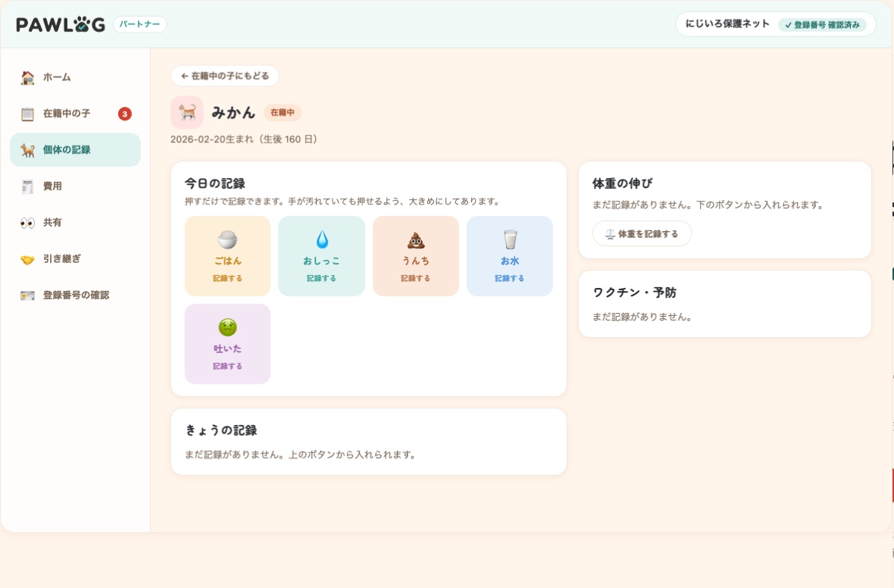Image resolution: width=894 pixels, height=588 pixels.
Task: Click the water droplet icon on おしっこ
Action: 322,239
